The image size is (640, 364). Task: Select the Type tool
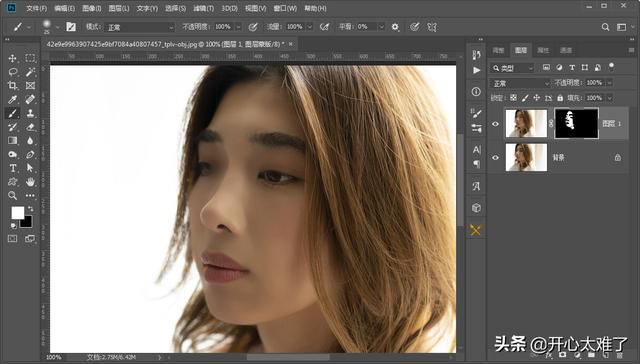click(12, 168)
